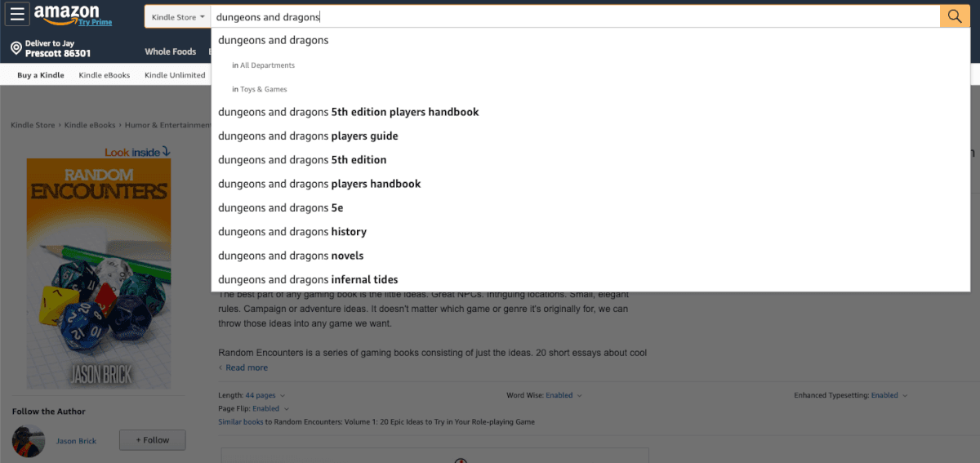This screenshot has height=463, width=980.
Task: Open Jason Brick author name link
Action: click(x=76, y=441)
